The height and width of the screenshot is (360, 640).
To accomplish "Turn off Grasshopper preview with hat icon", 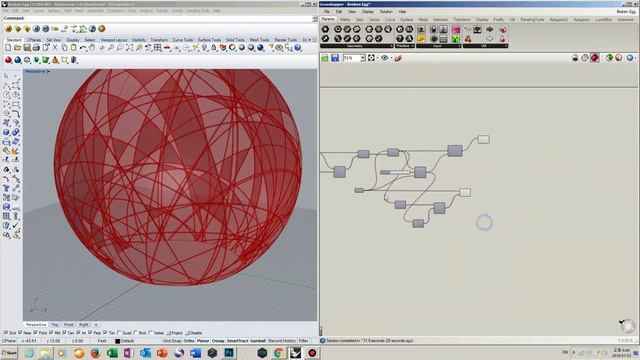I will [x=575, y=58].
